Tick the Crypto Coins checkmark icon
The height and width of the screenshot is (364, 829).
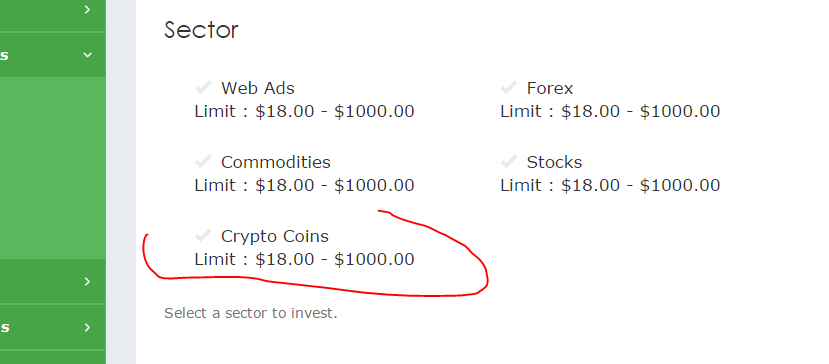pyautogui.click(x=203, y=235)
